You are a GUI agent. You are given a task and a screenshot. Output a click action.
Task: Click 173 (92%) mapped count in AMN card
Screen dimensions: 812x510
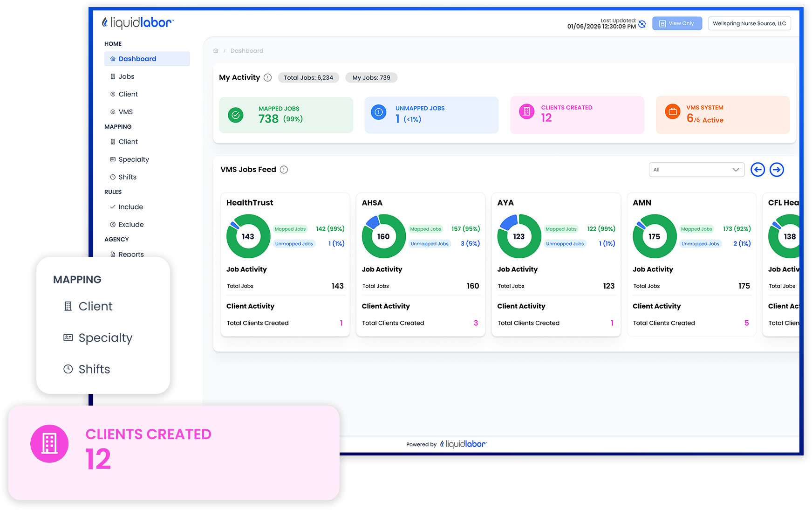737,229
